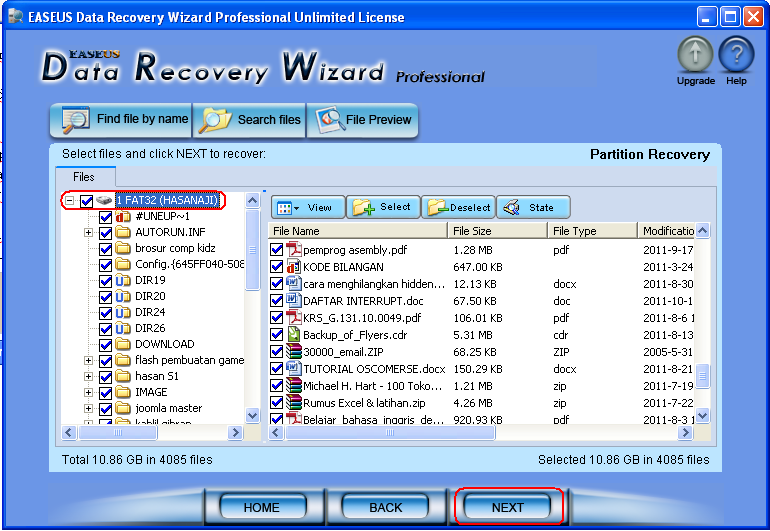770x531 pixels.
Task: Click the Select folder button
Action: click(x=383, y=207)
